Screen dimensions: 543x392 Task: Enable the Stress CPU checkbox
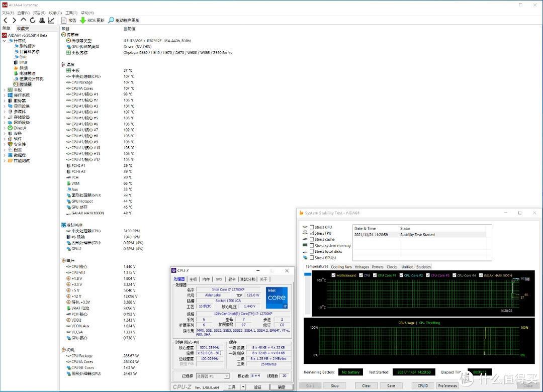tap(311, 227)
